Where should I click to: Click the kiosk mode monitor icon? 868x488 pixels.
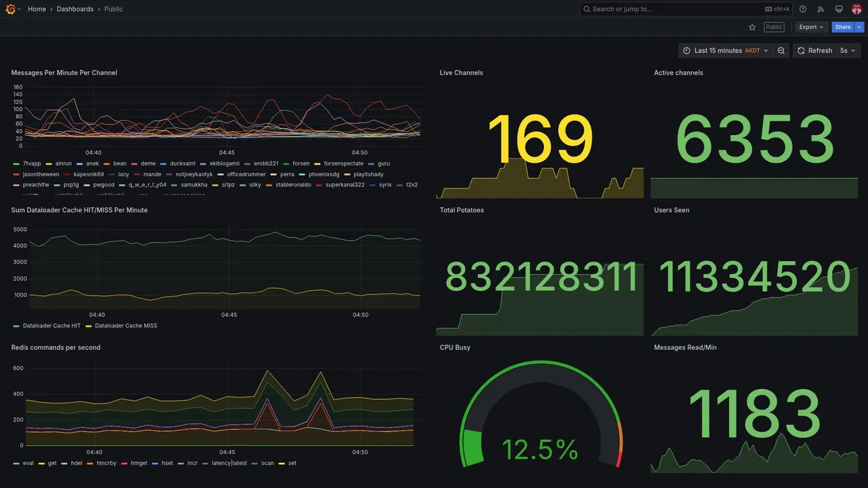pyautogui.click(x=839, y=9)
